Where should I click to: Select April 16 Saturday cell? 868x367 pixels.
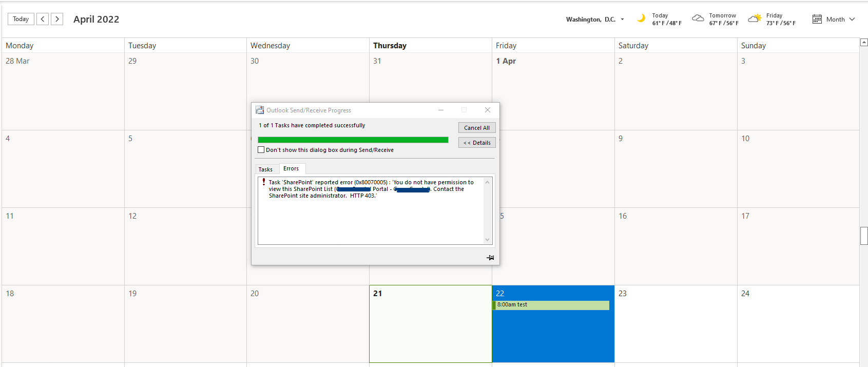676,246
